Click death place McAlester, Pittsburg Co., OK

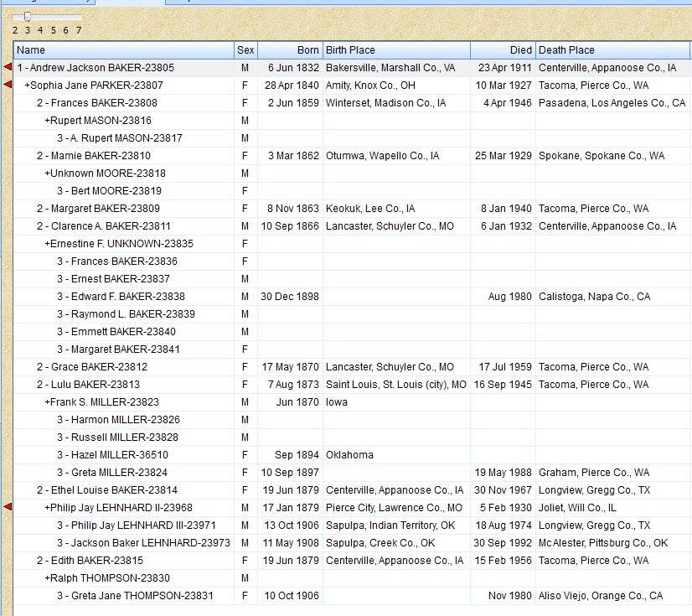[x=603, y=543]
